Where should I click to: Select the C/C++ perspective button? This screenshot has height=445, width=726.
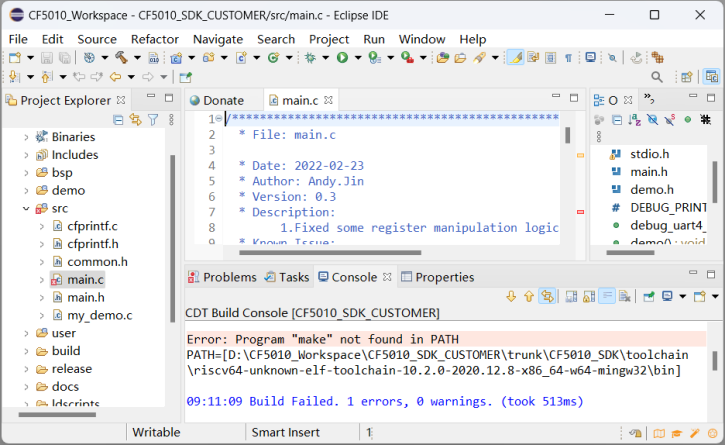pos(711,76)
